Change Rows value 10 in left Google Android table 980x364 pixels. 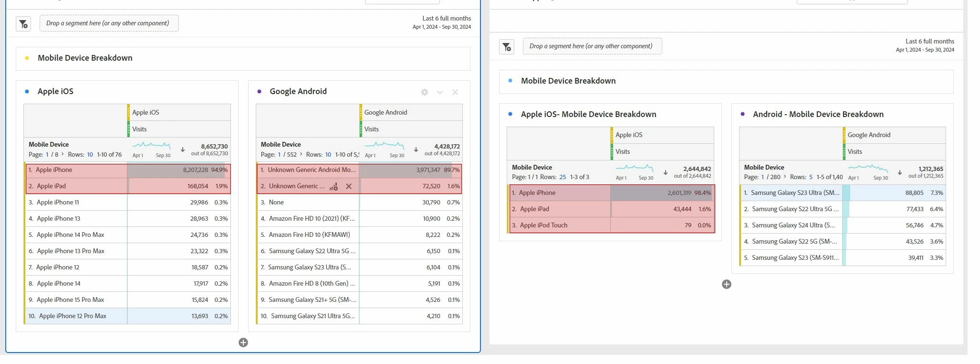click(x=328, y=154)
